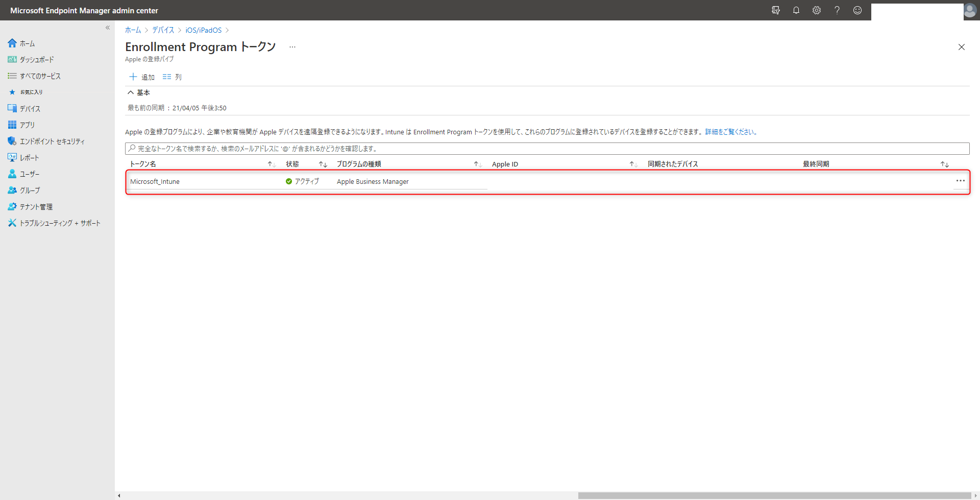
Task: Open the Microsoft_Intune row context menu
Action: coord(961,181)
